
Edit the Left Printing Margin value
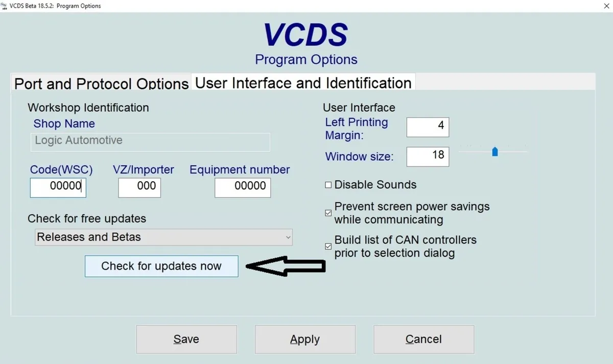point(428,127)
